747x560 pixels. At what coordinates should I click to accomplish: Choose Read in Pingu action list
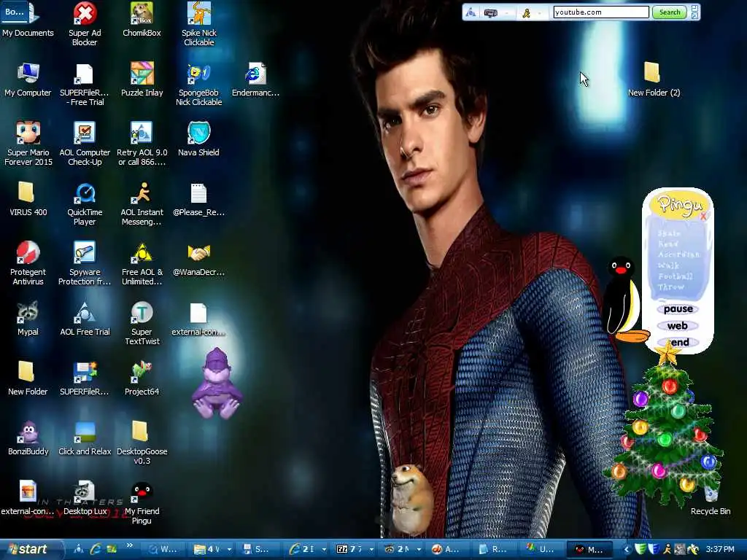(668, 244)
